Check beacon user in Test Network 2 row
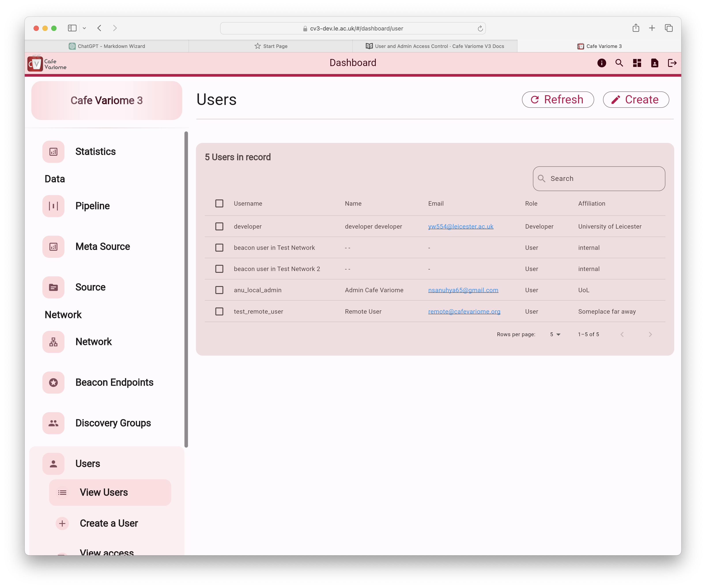 [x=219, y=269]
